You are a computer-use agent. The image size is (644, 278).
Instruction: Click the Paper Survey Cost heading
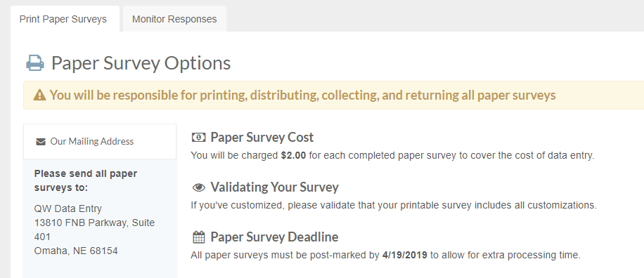pyautogui.click(x=262, y=138)
